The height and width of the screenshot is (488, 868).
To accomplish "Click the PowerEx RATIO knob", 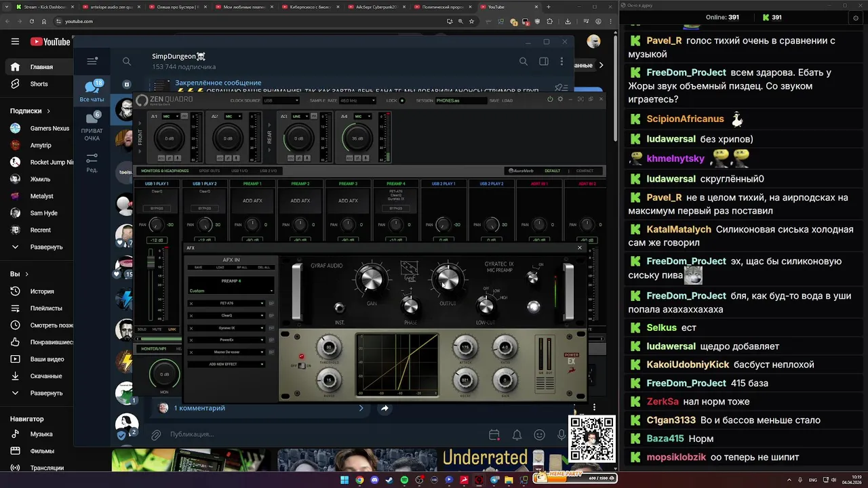I will pyautogui.click(x=505, y=347).
